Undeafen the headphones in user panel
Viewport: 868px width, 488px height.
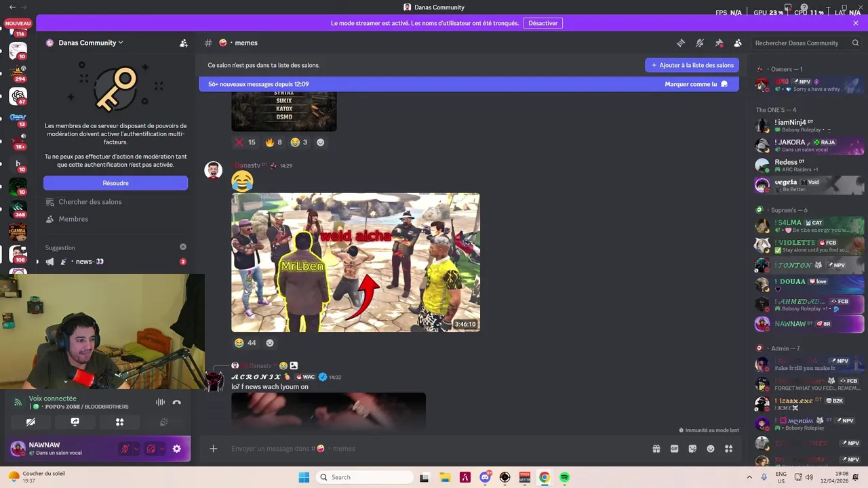[x=151, y=449]
